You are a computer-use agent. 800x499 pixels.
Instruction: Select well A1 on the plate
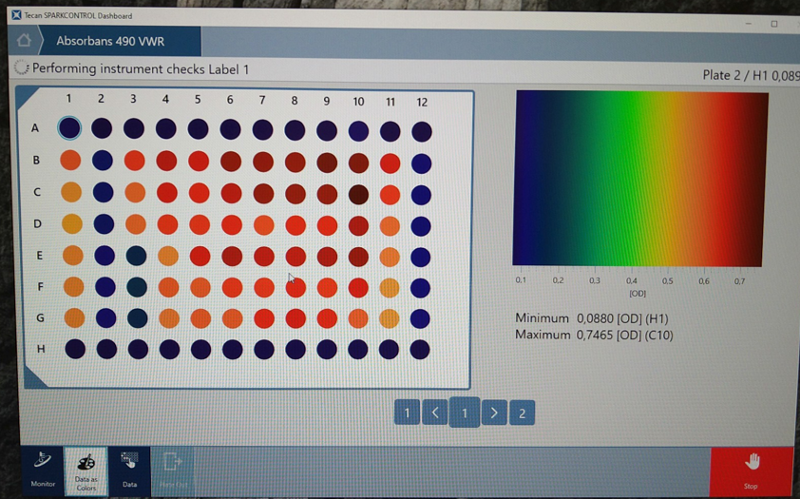click(69, 128)
